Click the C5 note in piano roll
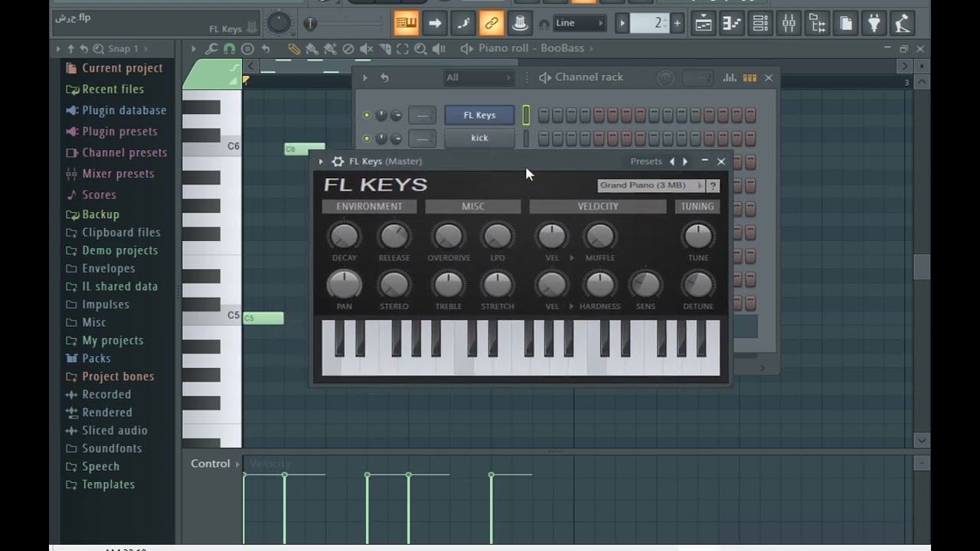The height and width of the screenshot is (551, 980). click(x=263, y=318)
